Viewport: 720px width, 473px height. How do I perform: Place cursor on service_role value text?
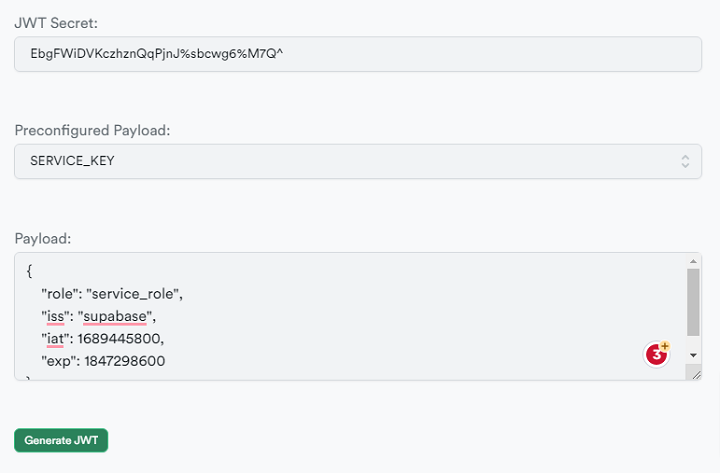133,294
